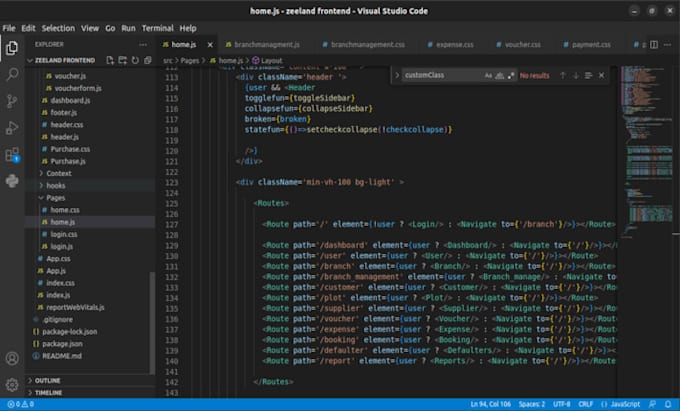This screenshot has height=411, width=680.
Task: Create a new folder in ZEELAND FRONTEND
Action: point(123,60)
